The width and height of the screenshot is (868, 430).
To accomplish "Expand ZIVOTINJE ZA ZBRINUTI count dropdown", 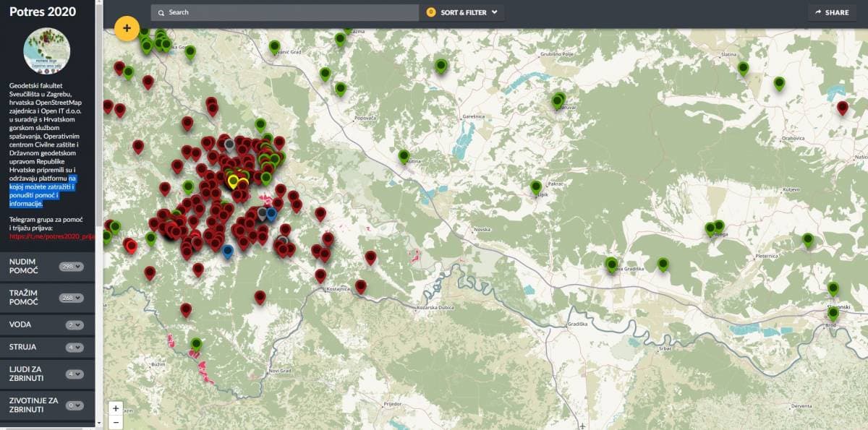I will 75,405.
